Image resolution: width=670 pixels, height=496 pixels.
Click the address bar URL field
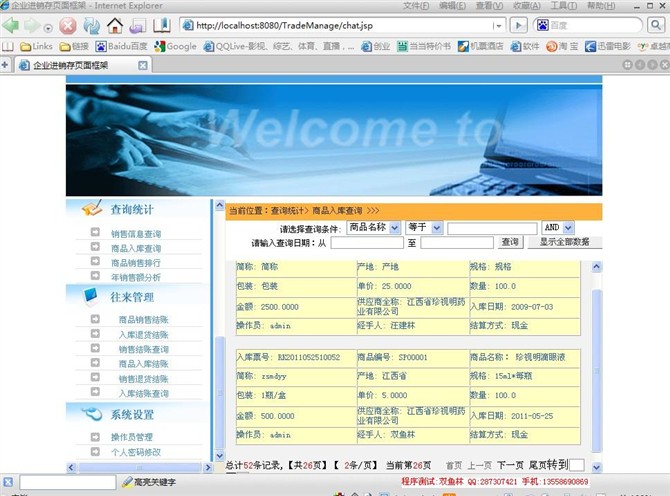point(342,26)
